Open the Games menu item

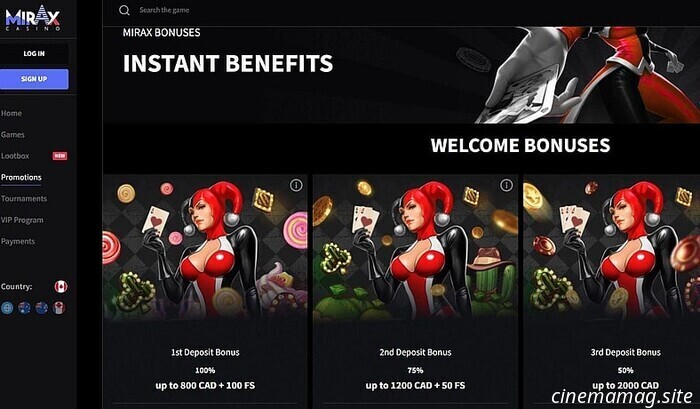tap(12, 134)
